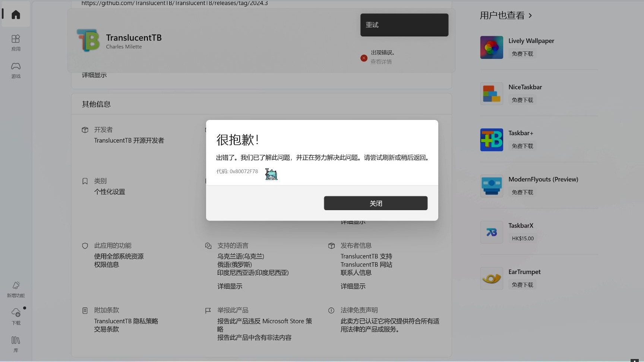Open Taskbar+ app icon
This screenshot has height=362, width=644.
492,140
